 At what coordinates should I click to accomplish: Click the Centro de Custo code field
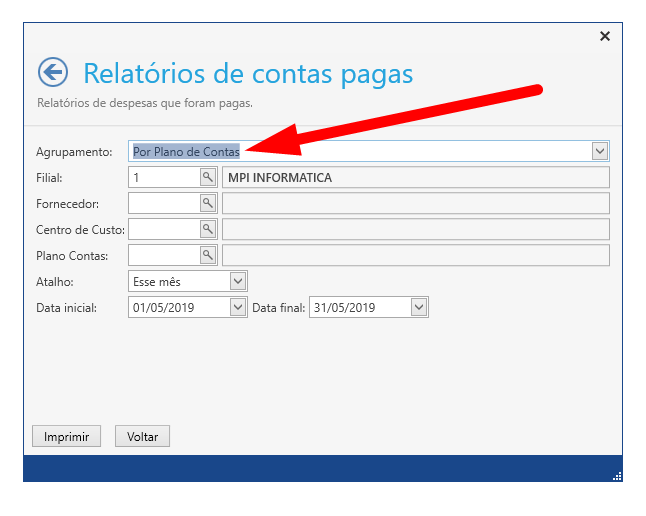click(x=164, y=229)
